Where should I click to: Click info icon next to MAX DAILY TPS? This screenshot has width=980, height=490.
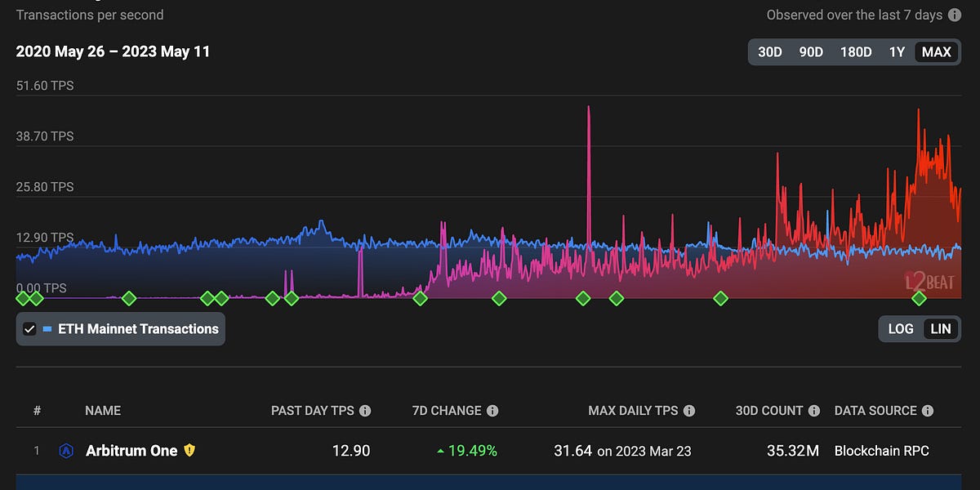pyautogui.click(x=689, y=411)
